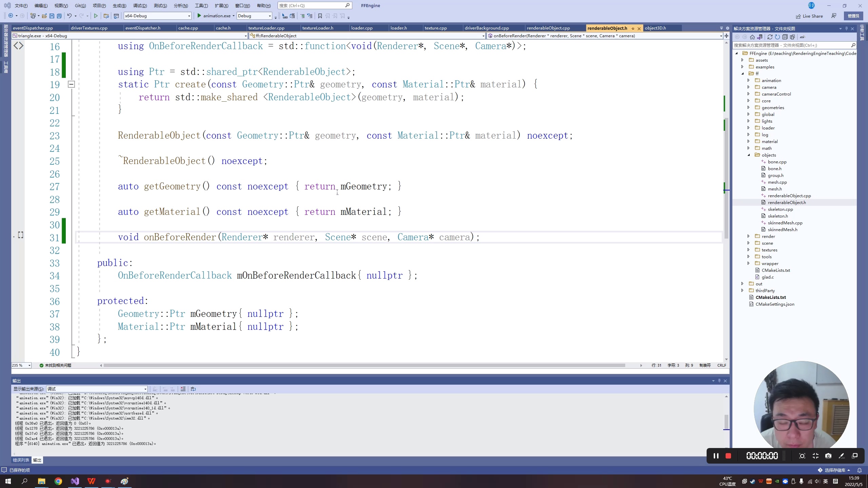This screenshot has width=868, height=488.
Task: Switch to the textureLoader.cpp tab
Action: (x=266, y=28)
